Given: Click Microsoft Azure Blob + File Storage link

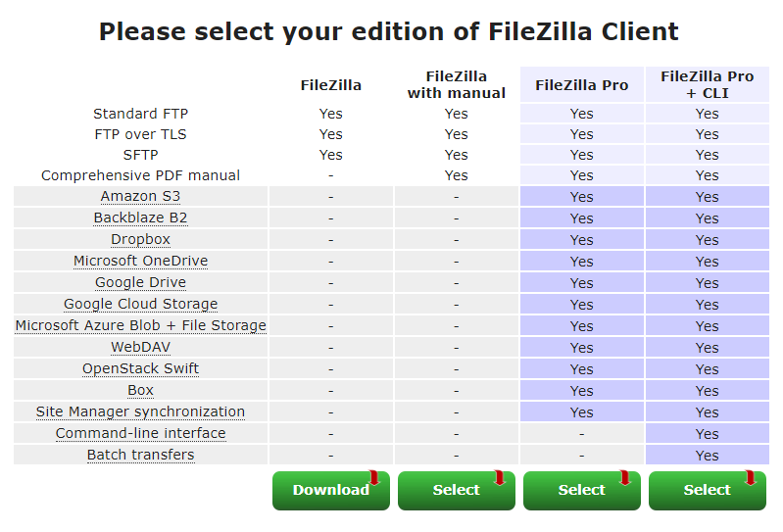Looking at the screenshot, I should (140, 325).
